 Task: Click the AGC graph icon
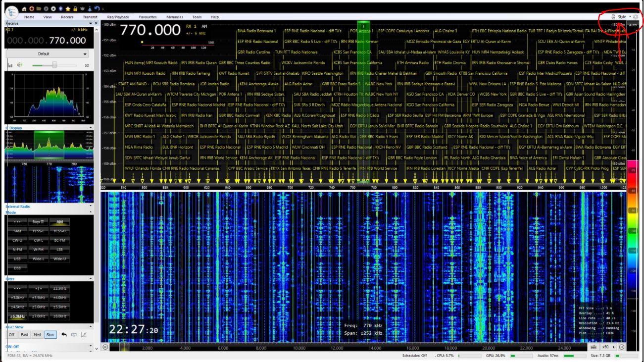point(84,335)
